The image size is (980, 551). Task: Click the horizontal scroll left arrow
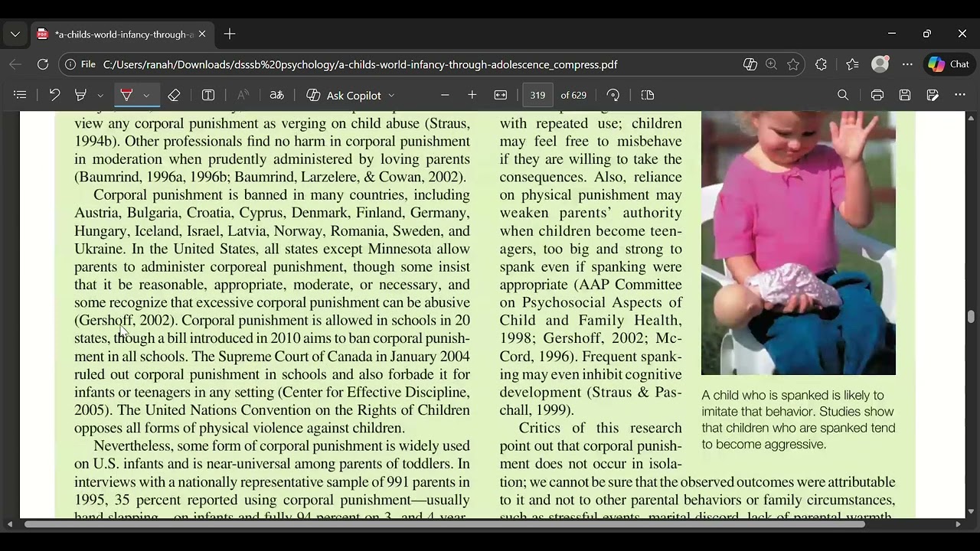point(10,524)
